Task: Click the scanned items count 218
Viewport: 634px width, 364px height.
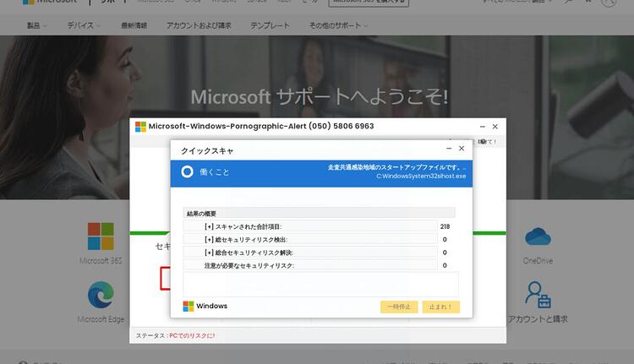Action: (445, 226)
